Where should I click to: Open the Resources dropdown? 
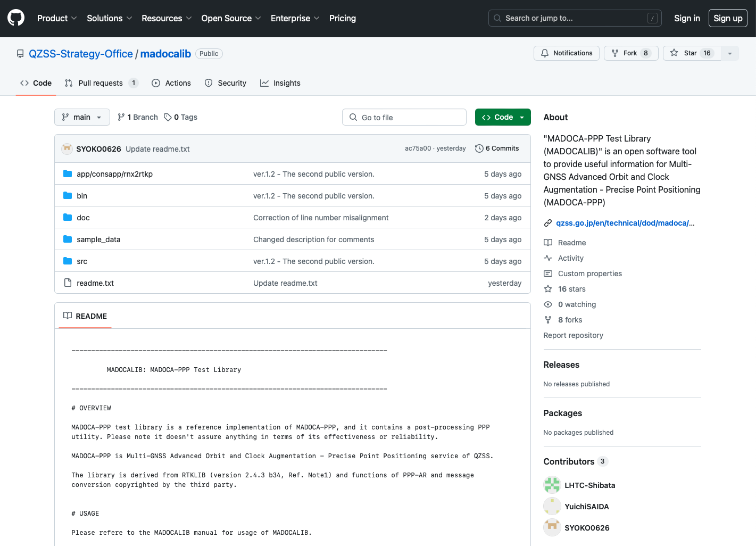[167, 18]
